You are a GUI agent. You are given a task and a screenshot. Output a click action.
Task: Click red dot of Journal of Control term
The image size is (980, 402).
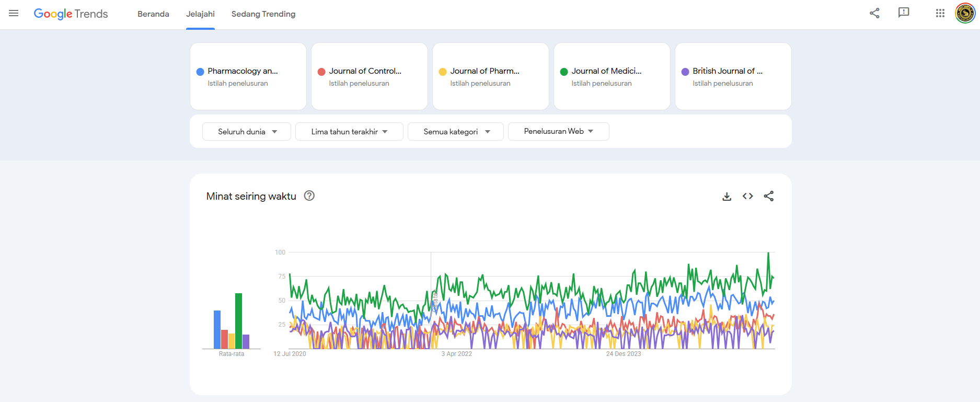pos(321,72)
